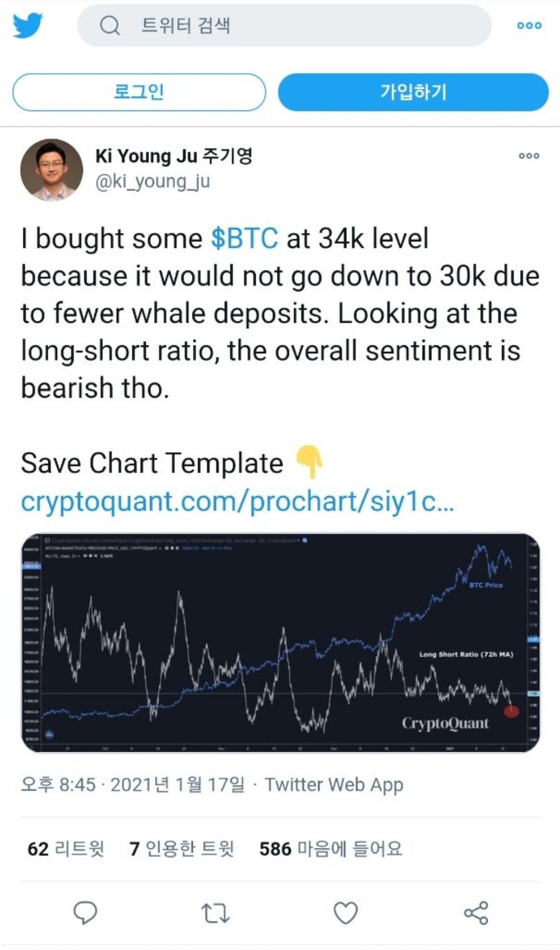View the 7 인용한 트윗 quote tweets

pos(181,849)
